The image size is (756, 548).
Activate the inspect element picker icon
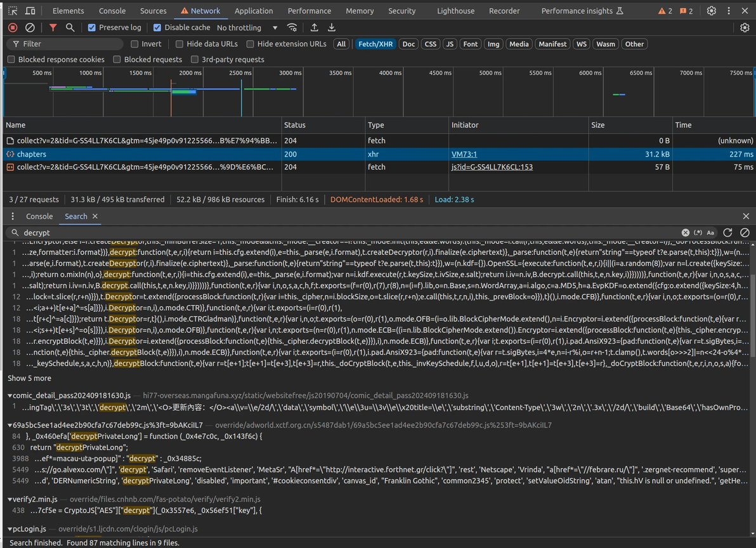click(x=13, y=11)
